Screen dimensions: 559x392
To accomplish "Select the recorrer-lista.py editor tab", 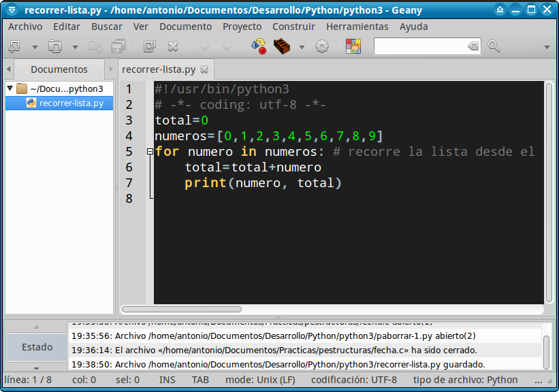I will pos(159,69).
